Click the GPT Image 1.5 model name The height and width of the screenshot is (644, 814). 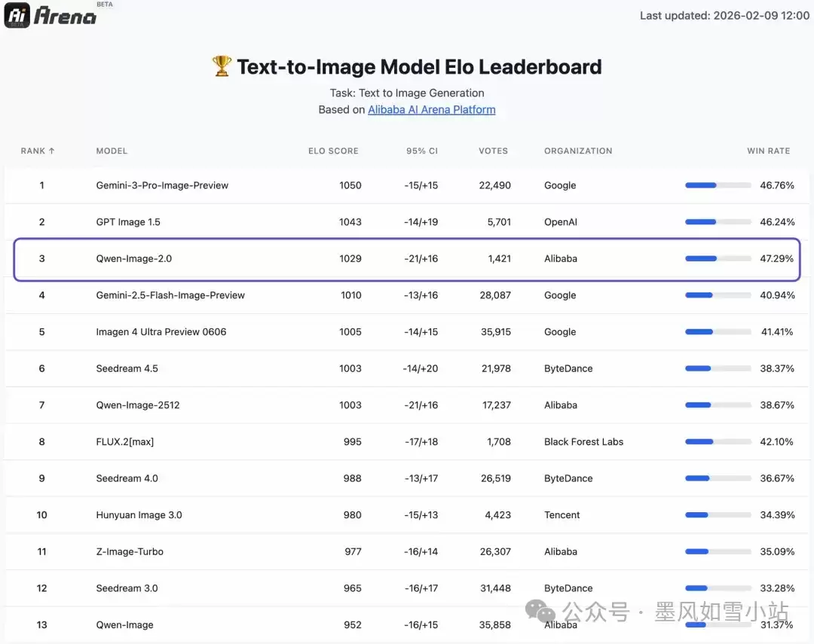[128, 222]
